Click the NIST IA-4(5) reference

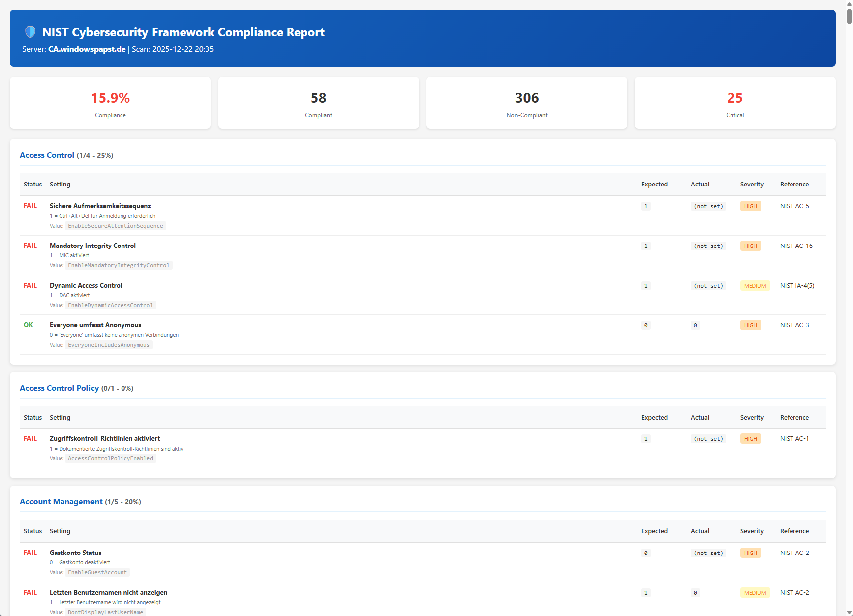tap(797, 286)
